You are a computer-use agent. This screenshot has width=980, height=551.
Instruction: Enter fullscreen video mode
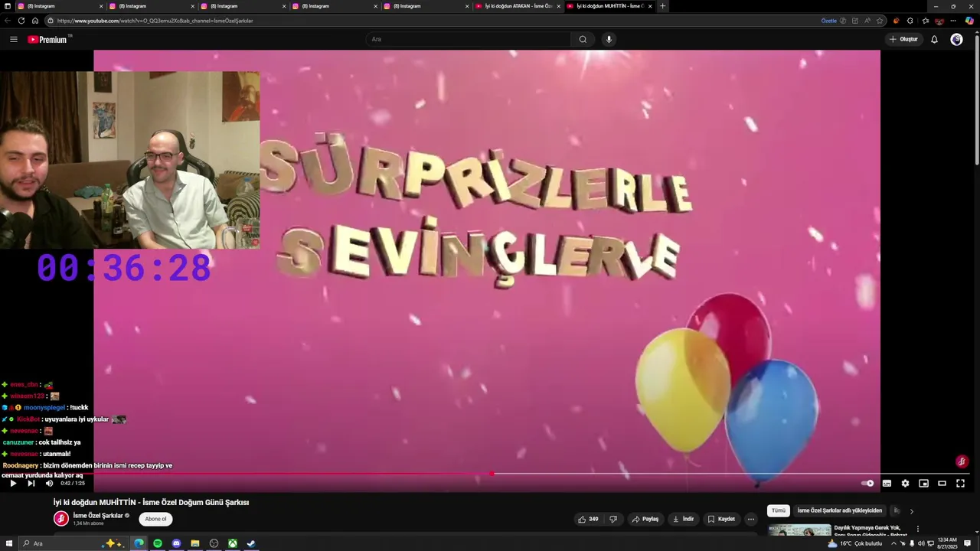(960, 483)
